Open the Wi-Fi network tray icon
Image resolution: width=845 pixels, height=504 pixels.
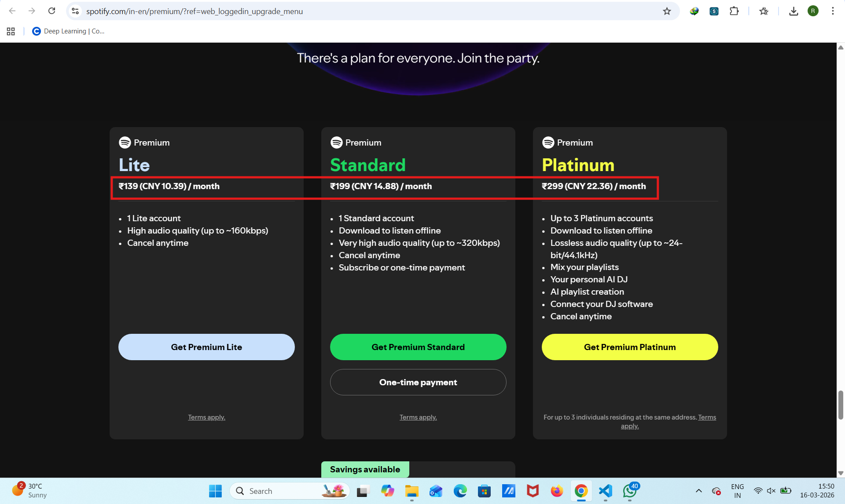pos(758,491)
